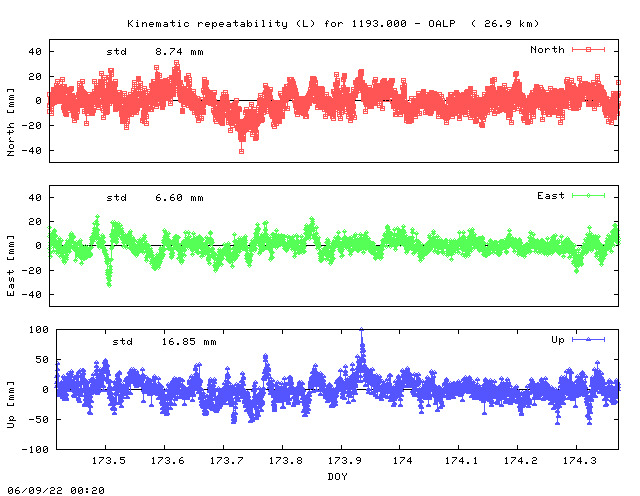Click the 173.8 x-axis tick label

pyautogui.click(x=285, y=461)
